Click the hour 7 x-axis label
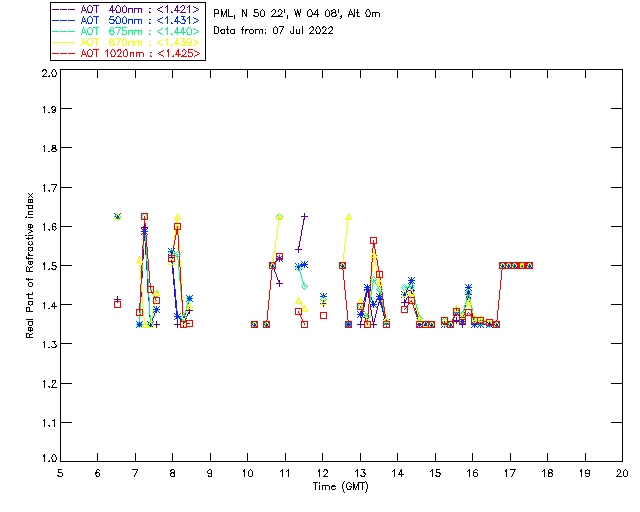640x512 pixels. 135,473
